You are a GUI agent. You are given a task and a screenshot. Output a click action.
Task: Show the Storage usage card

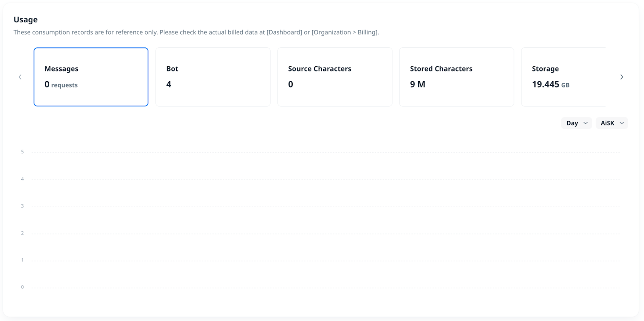click(x=563, y=77)
